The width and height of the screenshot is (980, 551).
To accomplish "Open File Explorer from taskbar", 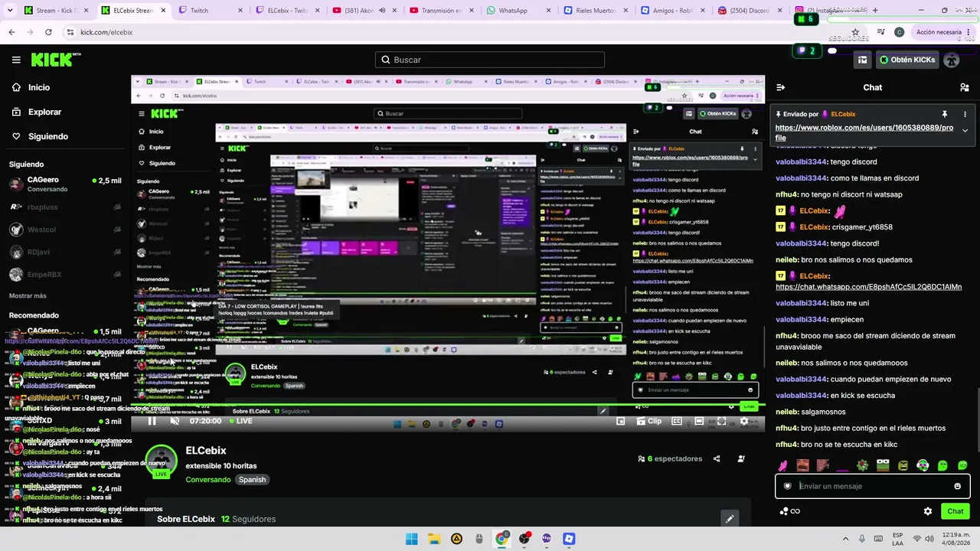I will 433,539.
